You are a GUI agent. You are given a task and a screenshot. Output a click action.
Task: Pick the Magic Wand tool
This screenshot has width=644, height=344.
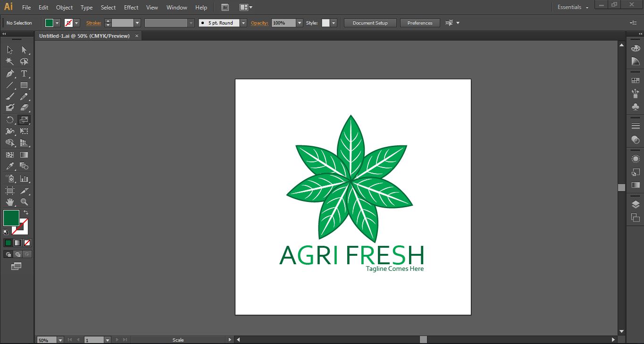(x=10, y=61)
